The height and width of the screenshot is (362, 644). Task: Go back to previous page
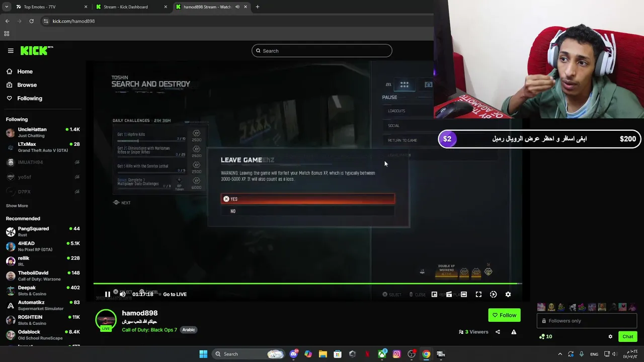7,21
